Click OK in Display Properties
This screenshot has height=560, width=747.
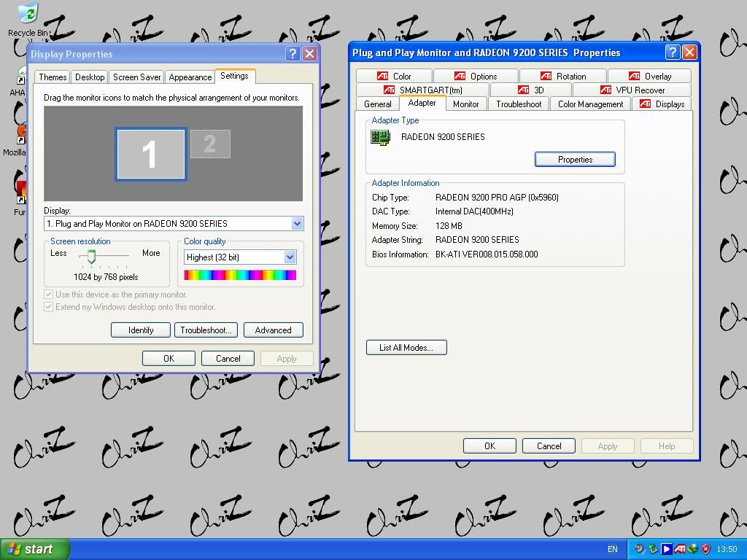169,359
